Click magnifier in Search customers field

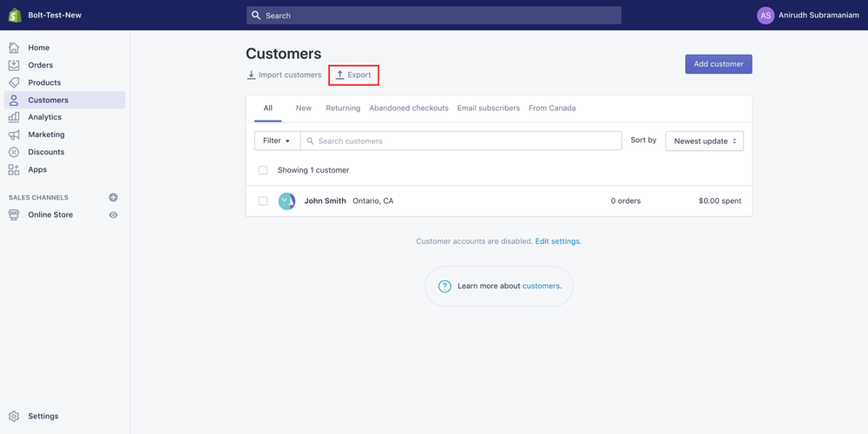tap(311, 141)
